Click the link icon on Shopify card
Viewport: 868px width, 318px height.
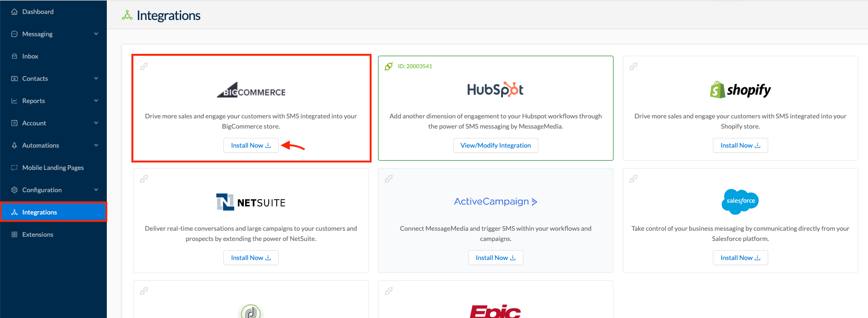click(633, 66)
